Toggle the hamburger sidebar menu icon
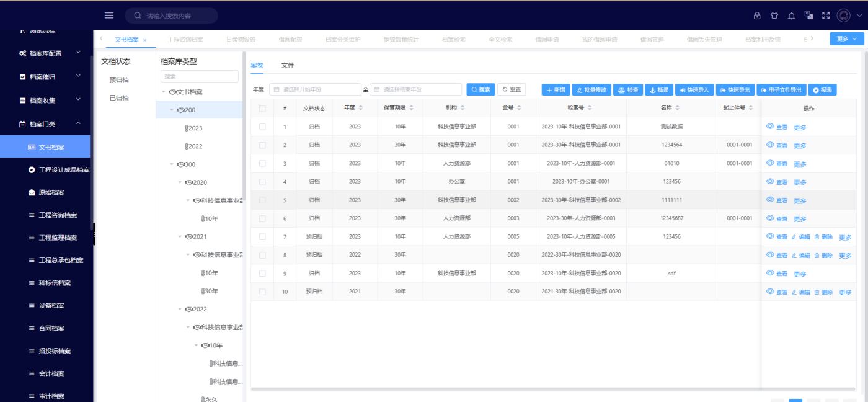868x402 pixels. pyautogui.click(x=109, y=16)
